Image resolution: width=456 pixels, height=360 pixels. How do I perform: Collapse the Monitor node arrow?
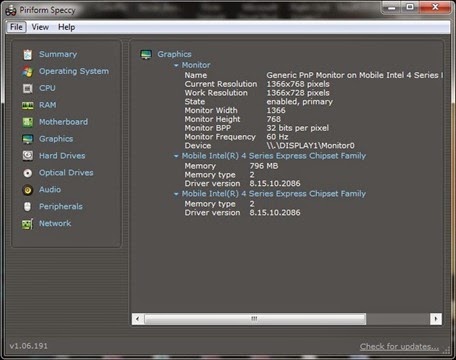coord(176,66)
